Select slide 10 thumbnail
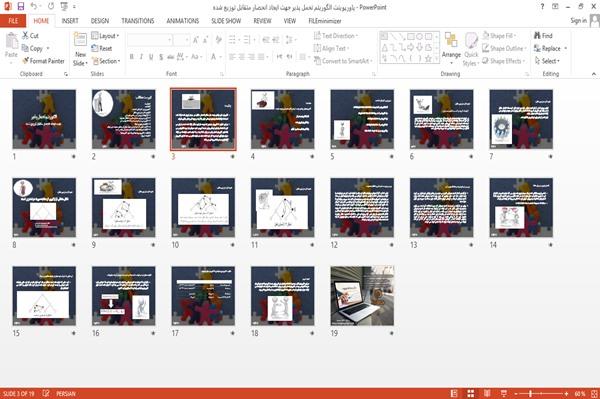 pyautogui.click(x=203, y=208)
